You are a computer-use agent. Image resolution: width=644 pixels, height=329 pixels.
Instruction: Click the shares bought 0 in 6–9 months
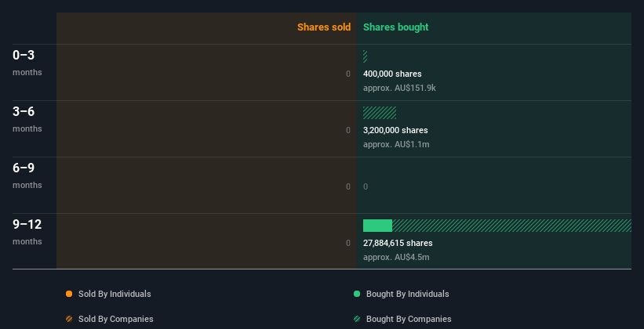click(x=366, y=186)
